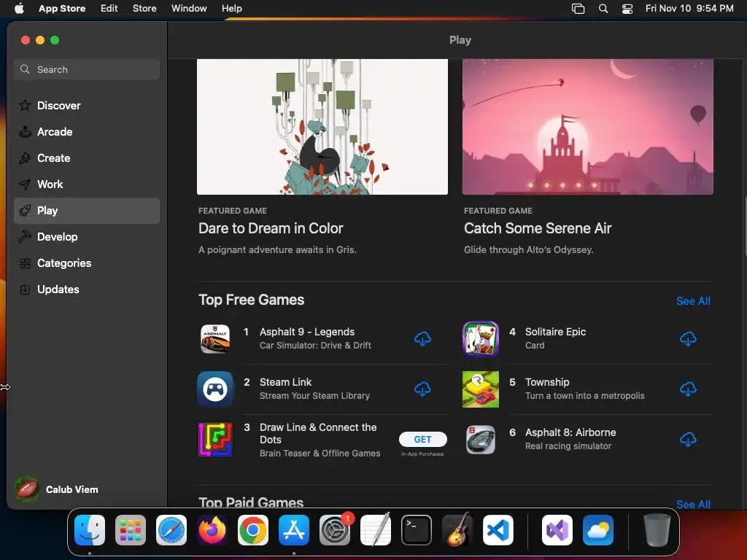Click the Steam Link title text
The image size is (747, 560).
tap(285, 382)
